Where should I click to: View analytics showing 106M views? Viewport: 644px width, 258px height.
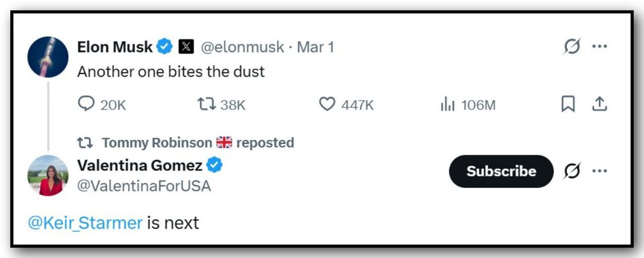pyautogui.click(x=447, y=105)
